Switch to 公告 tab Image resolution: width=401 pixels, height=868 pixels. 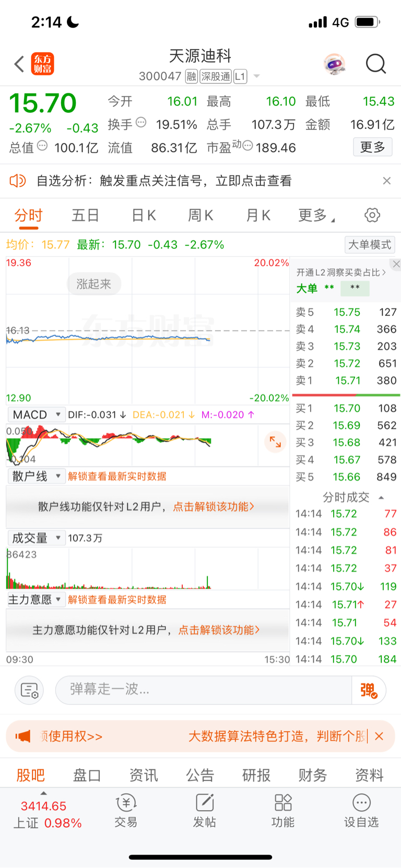200,775
